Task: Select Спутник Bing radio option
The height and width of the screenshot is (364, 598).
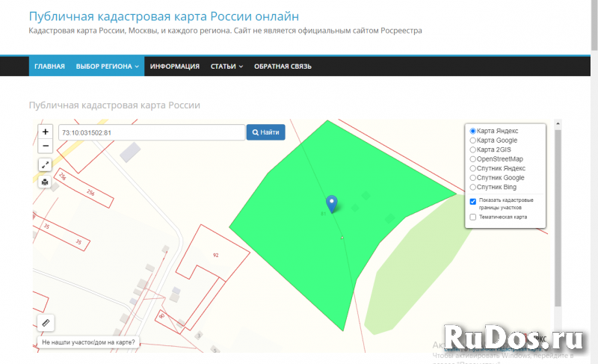Action: tap(472, 187)
